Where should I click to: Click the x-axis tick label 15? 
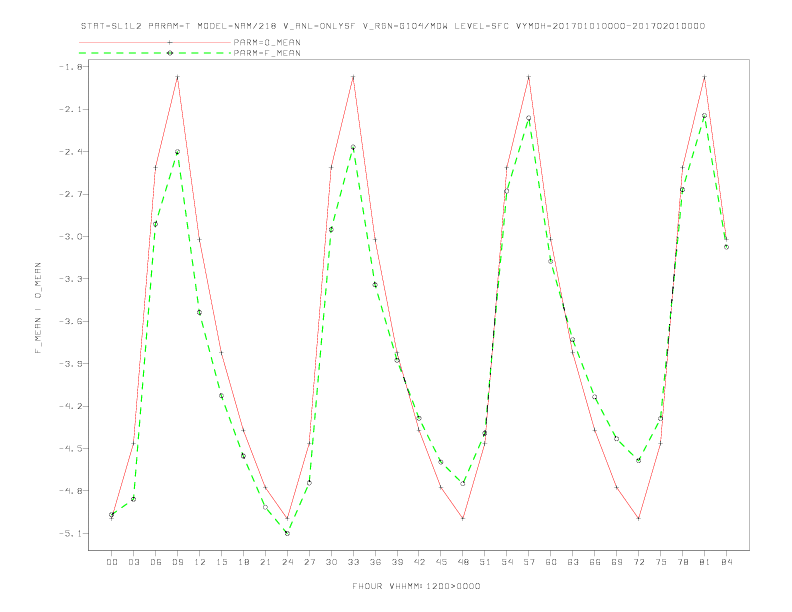coord(221,562)
